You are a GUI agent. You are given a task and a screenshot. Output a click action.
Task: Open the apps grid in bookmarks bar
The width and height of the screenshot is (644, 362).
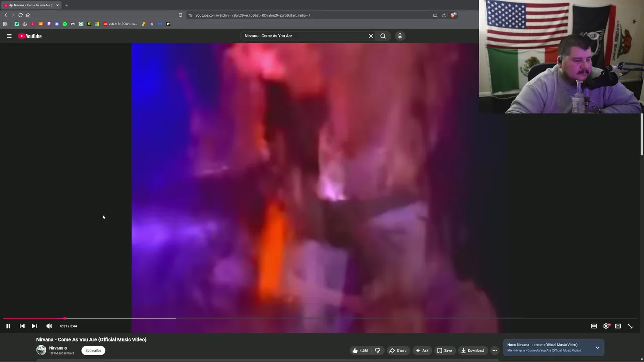click(x=5, y=24)
